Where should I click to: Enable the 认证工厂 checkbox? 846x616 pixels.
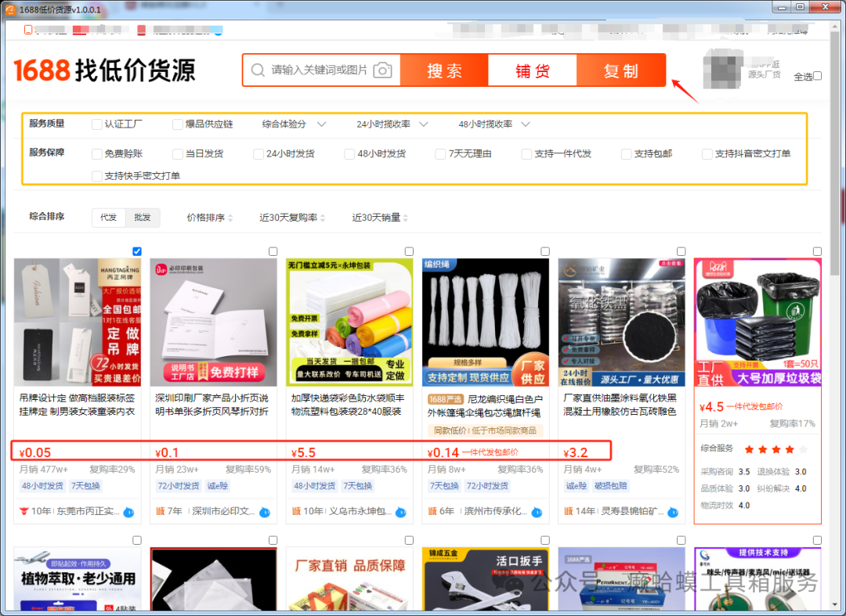(x=97, y=124)
